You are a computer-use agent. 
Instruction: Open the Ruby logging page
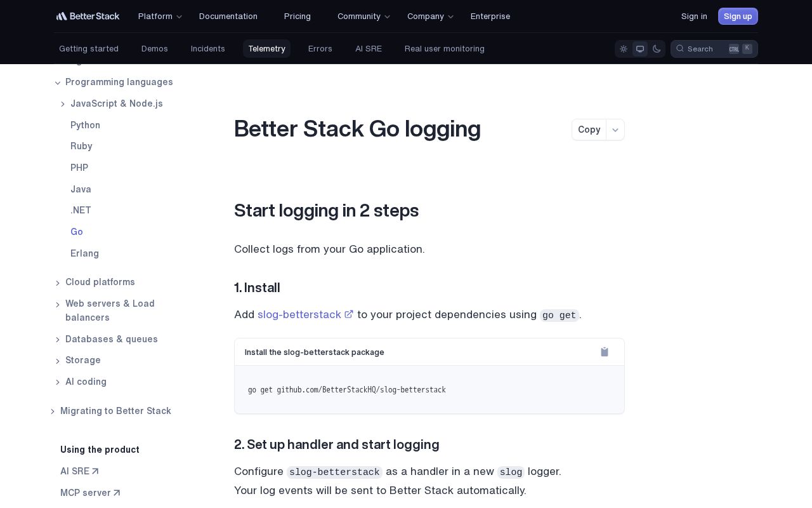point(81,146)
